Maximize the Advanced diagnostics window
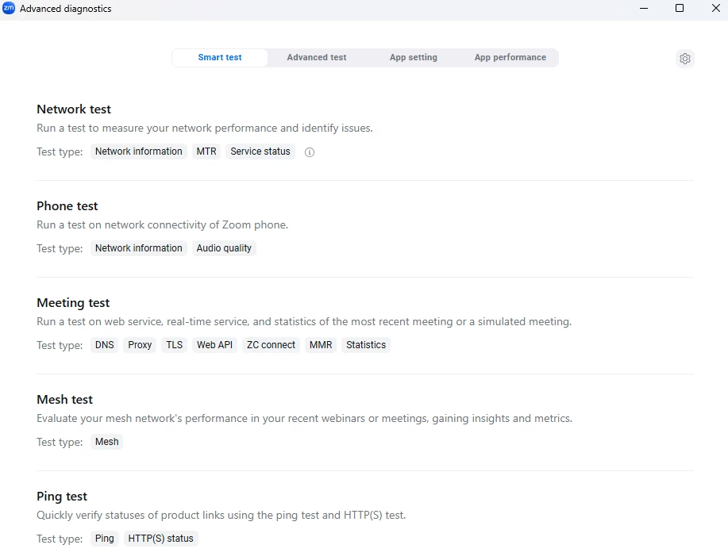728x560 pixels. coord(680,9)
